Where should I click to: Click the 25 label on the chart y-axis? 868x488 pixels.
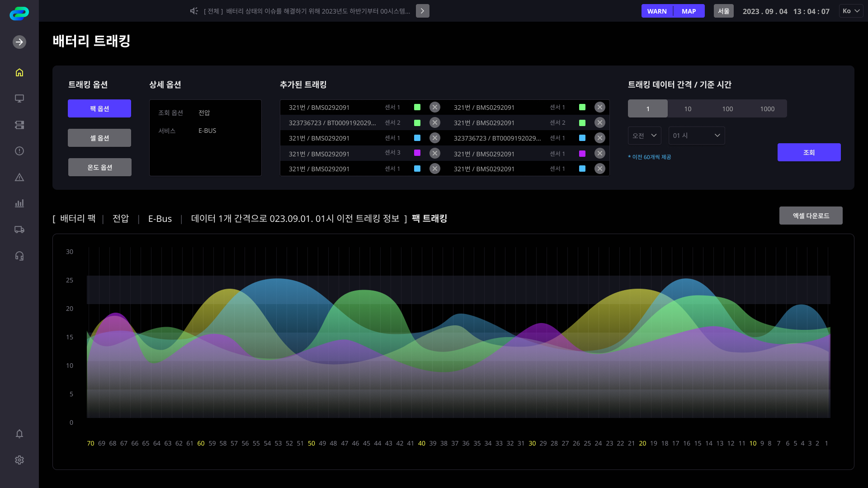pyautogui.click(x=70, y=280)
